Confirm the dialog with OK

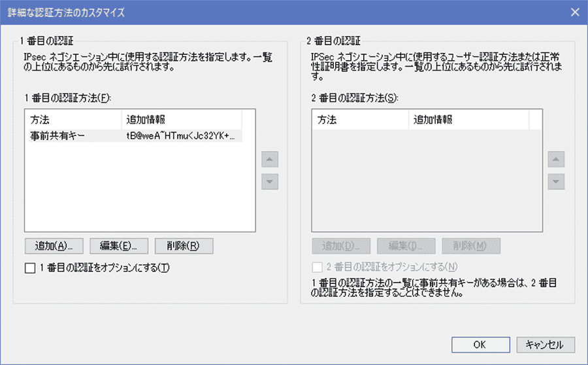[x=480, y=345]
